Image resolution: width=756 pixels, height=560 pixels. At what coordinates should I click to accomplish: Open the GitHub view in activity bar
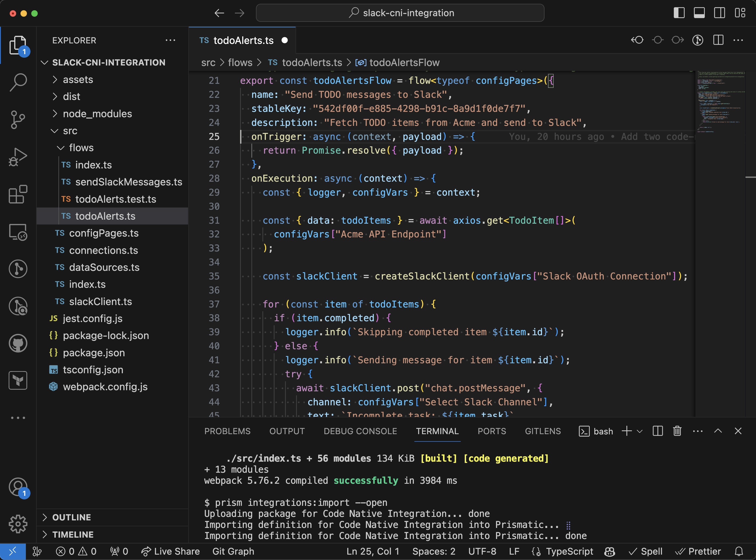[18, 343]
